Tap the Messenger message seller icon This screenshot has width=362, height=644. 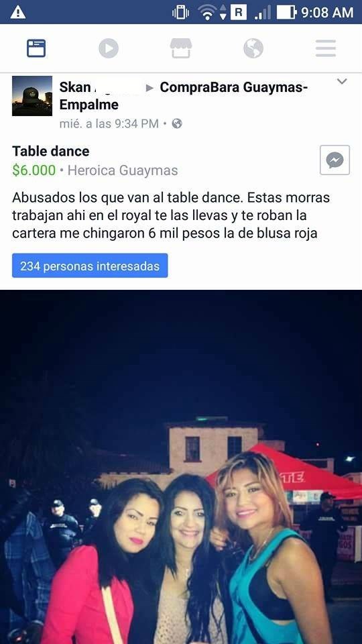click(x=335, y=160)
